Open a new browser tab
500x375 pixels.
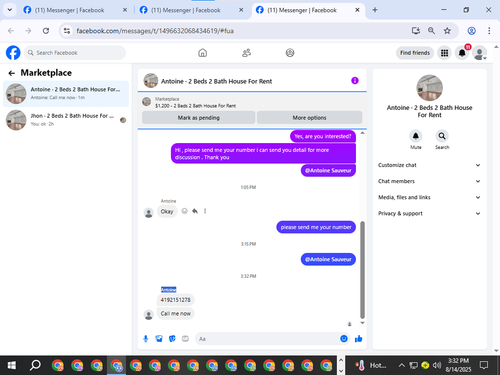click(375, 10)
